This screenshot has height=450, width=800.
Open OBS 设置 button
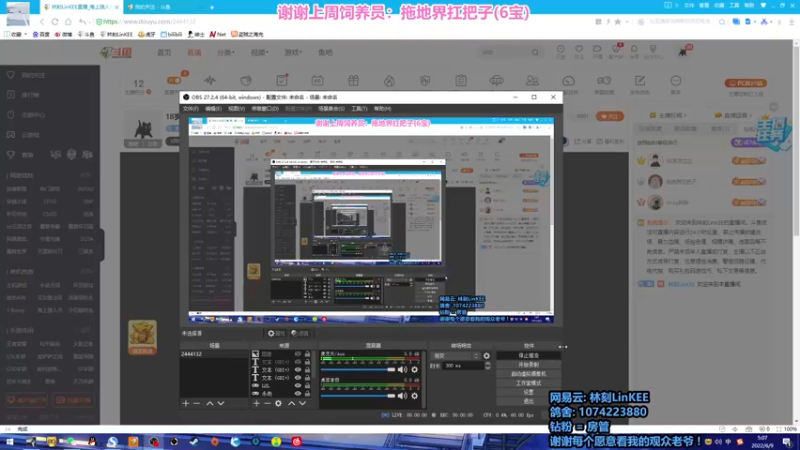[529, 392]
